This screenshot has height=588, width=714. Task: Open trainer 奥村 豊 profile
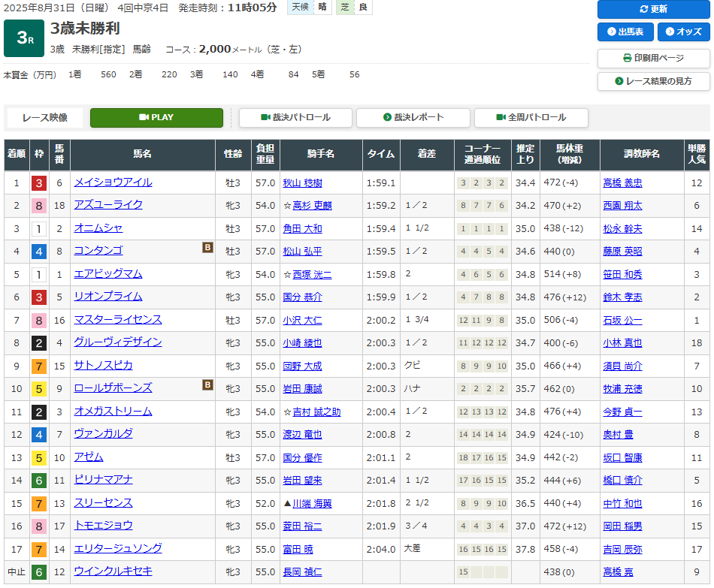(x=618, y=435)
